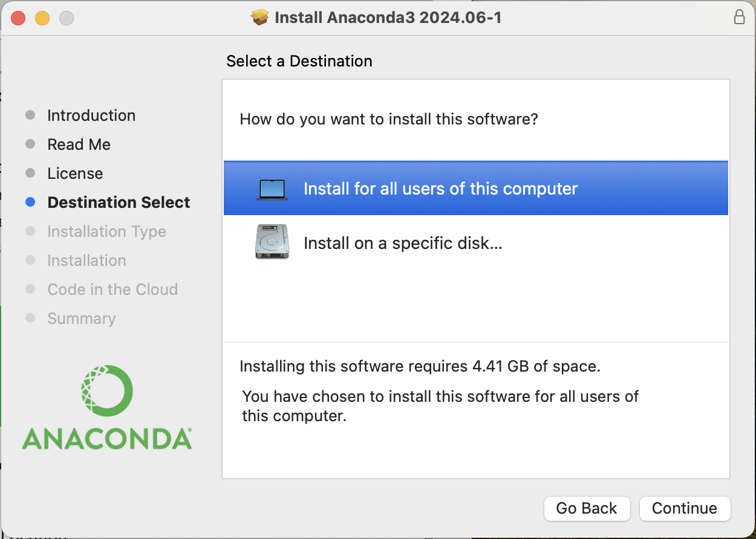Click the blue bullet next to Destination Select
The height and width of the screenshot is (539, 756).
tap(30, 202)
